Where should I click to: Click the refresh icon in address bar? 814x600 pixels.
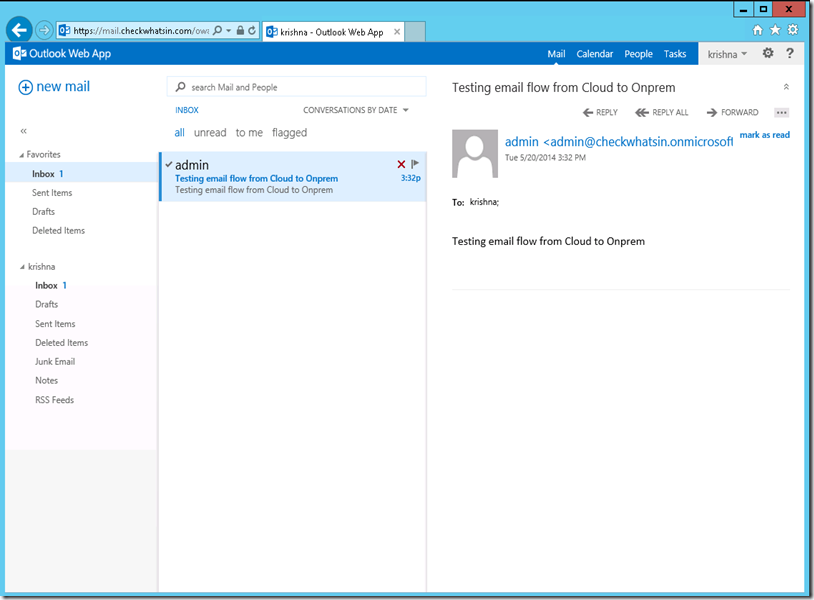[252, 31]
